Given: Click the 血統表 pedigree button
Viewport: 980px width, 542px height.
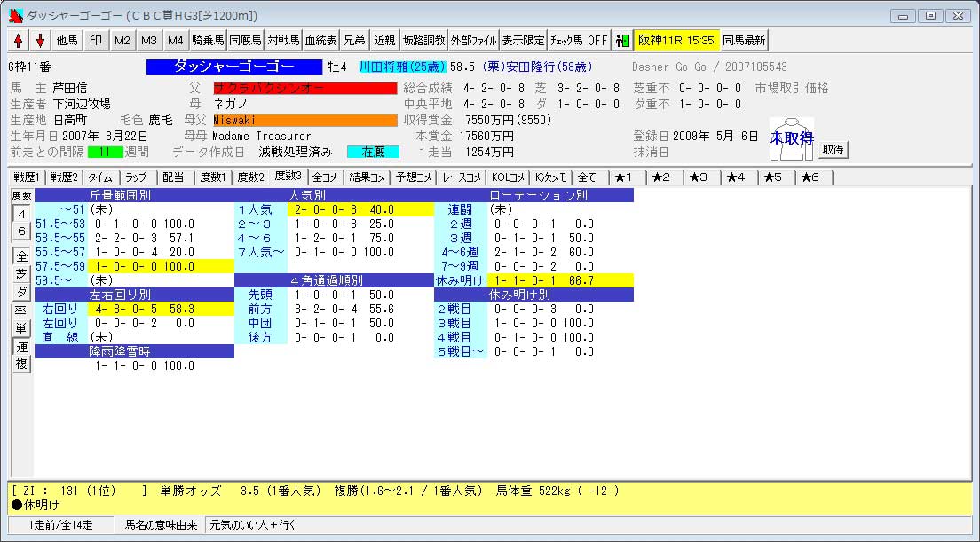Looking at the screenshot, I should pyautogui.click(x=320, y=41).
